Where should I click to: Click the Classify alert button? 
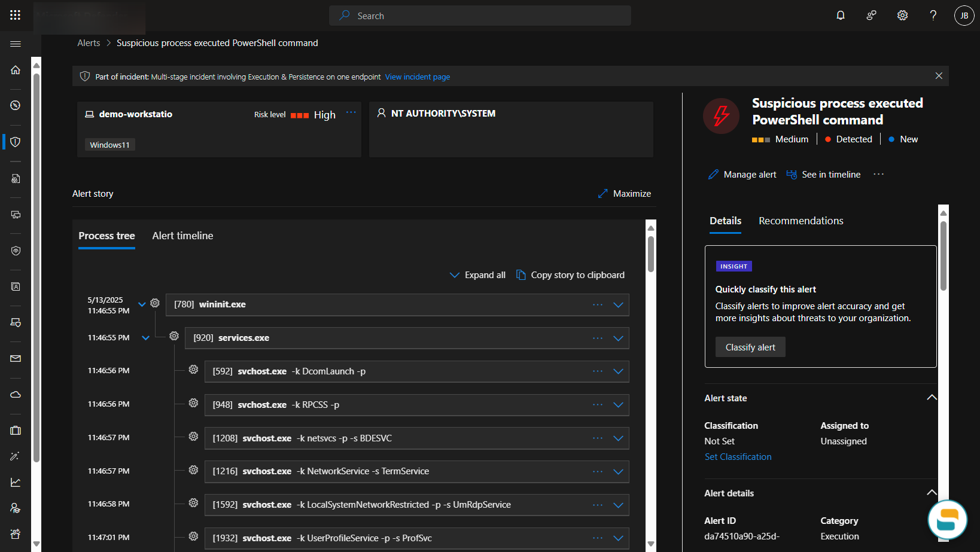(x=750, y=347)
